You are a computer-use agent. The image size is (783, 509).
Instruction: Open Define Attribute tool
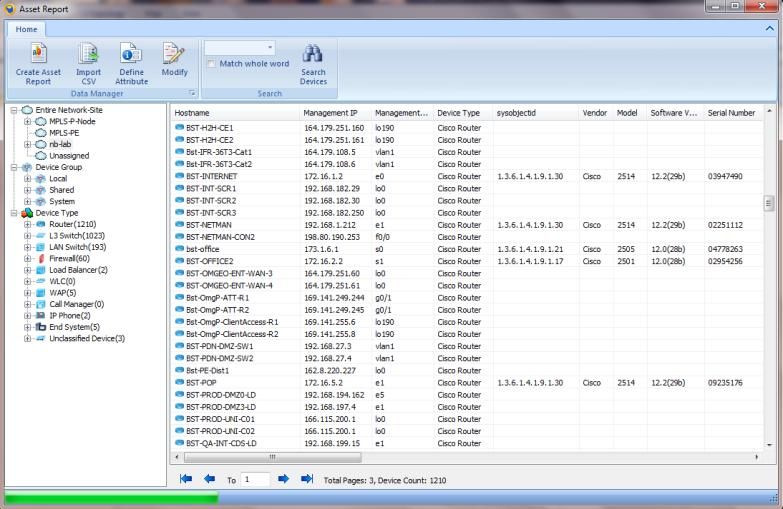131,64
